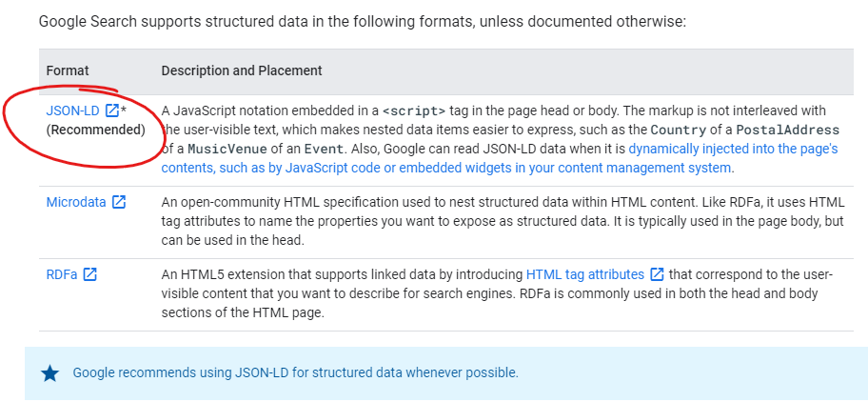Click the external-link icon beside JSON-LD
This screenshot has width=868, height=402.
pyautogui.click(x=111, y=111)
